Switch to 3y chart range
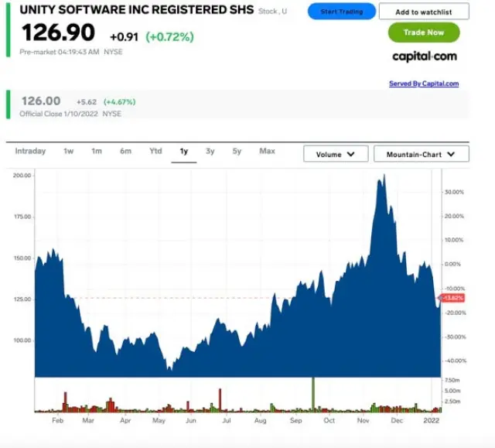Viewport: 495px width, 448px height. (x=210, y=152)
